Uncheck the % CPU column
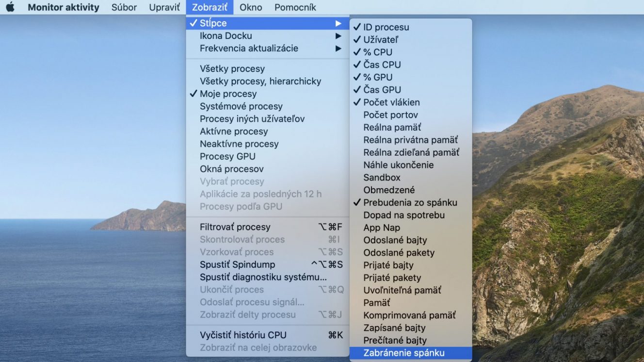644x362 pixels. (411, 52)
